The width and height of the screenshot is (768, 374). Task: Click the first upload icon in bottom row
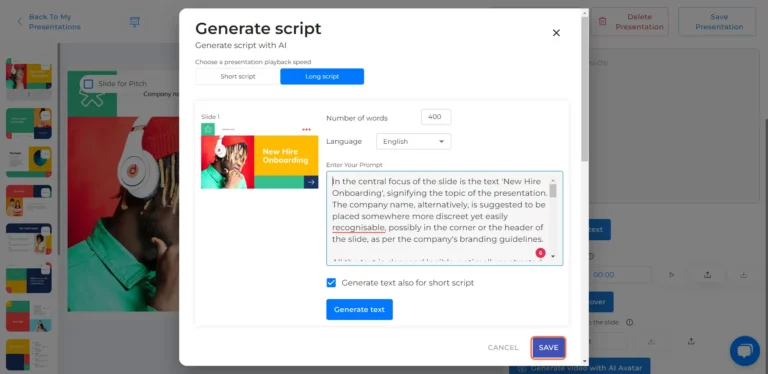pos(651,341)
